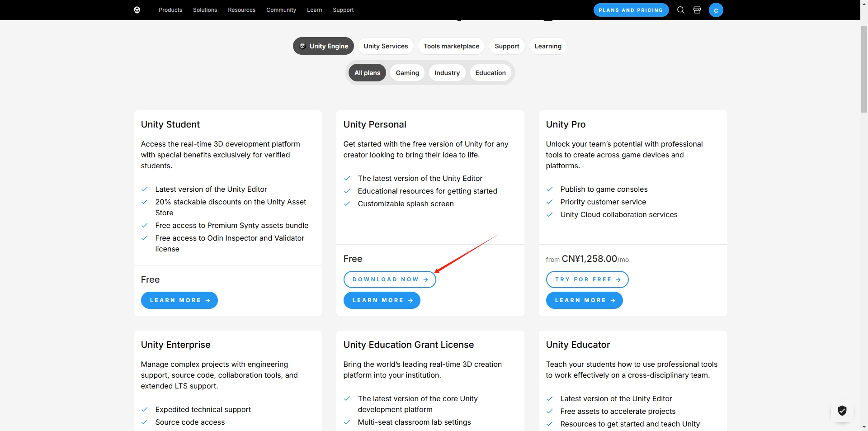Click the Unity Student card title
Screen dimensions: 868x431
click(170, 124)
